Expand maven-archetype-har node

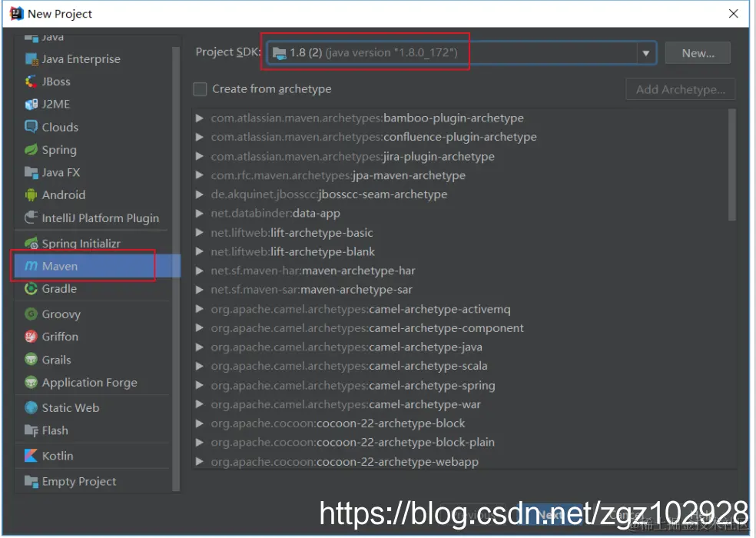click(x=199, y=271)
